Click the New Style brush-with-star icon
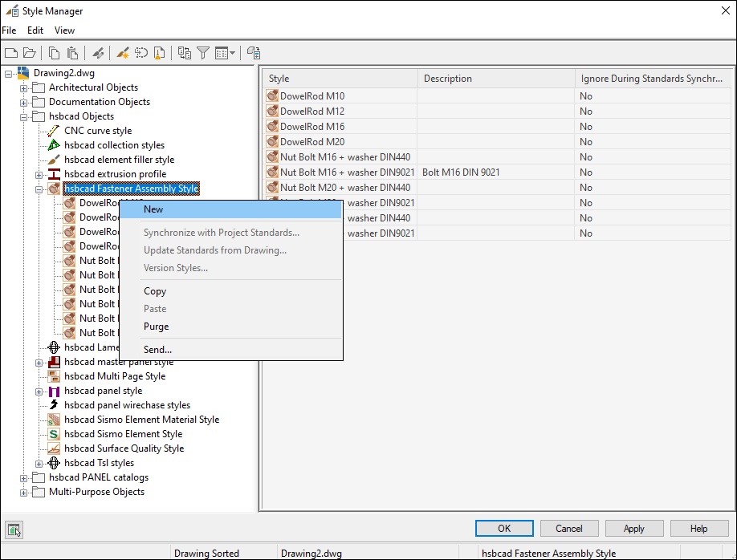The height and width of the screenshot is (560, 737). coord(123,53)
